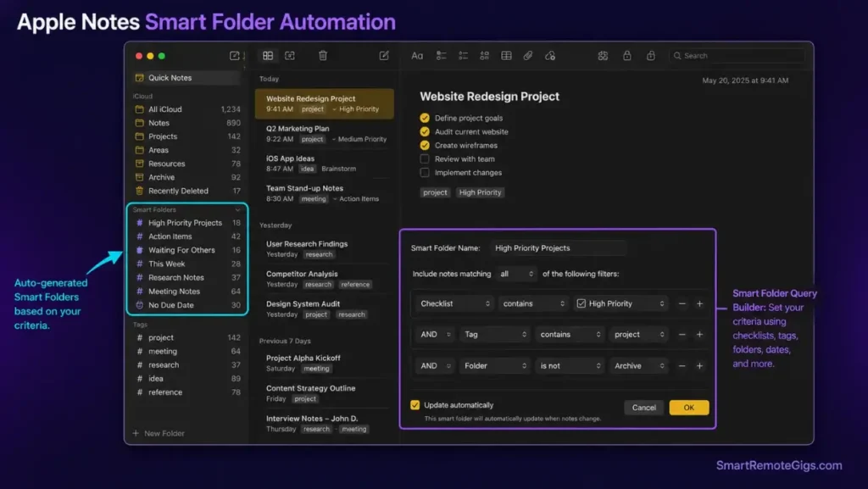Viewport: 868px width, 489px height.
Task: Remove the Tag filter row with minus
Action: pyautogui.click(x=682, y=335)
